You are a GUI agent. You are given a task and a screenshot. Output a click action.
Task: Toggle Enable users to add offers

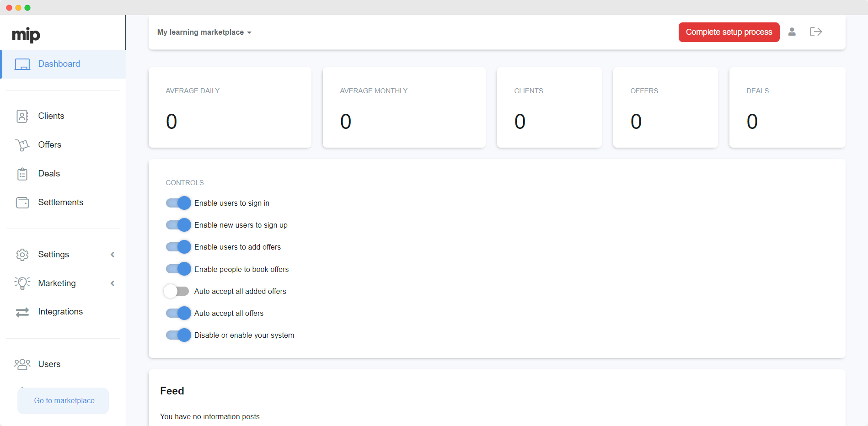pos(178,247)
